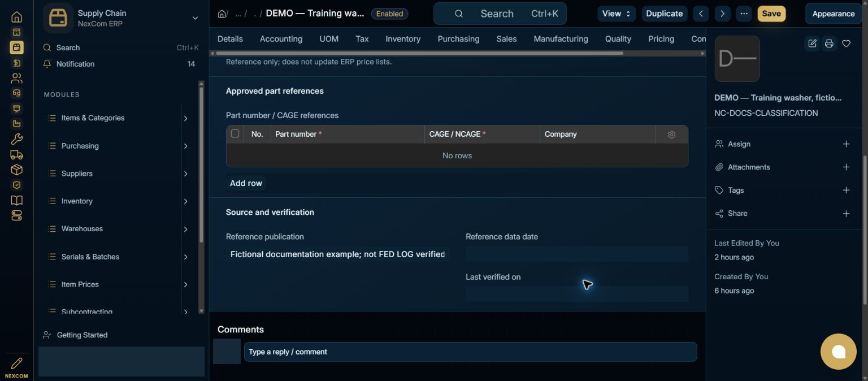
Task: Open the three-dots more actions menu
Action: coord(744,14)
